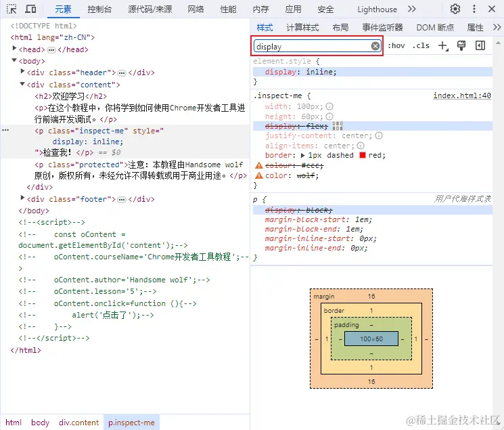Open the 内存 (Memory) tab
504x430 pixels.
(x=260, y=9)
